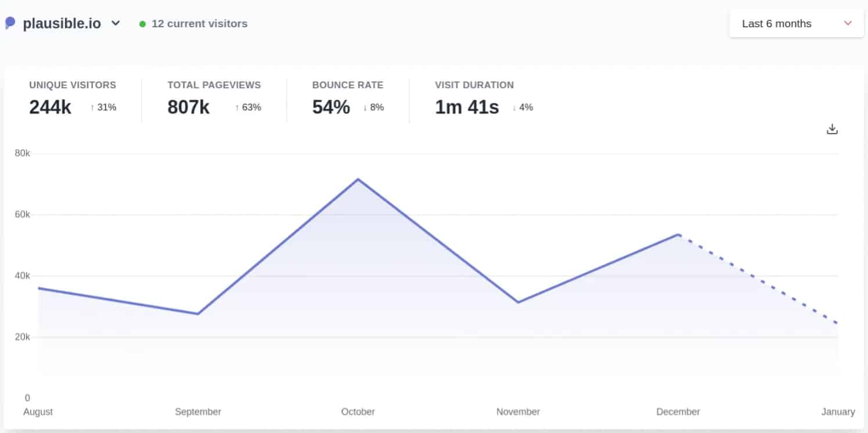Select the Unique Visitors metric
This screenshot has width=868, height=433.
[x=72, y=96]
